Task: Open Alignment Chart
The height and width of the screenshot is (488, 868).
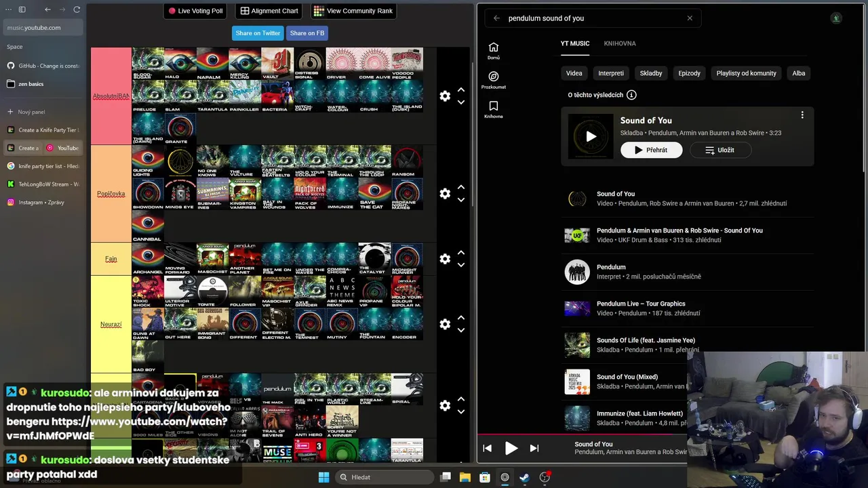Action: pos(269,11)
